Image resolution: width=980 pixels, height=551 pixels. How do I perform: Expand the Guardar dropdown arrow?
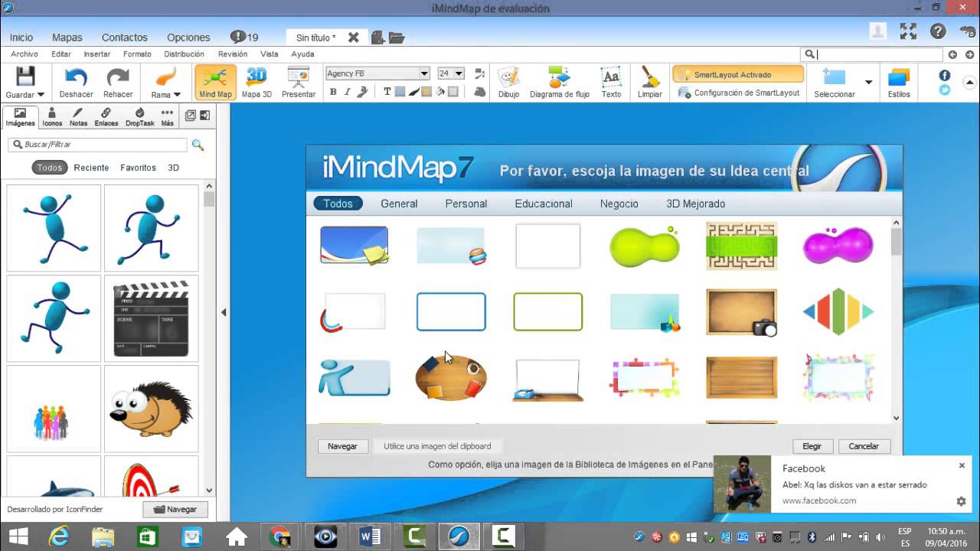pos(41,95)
